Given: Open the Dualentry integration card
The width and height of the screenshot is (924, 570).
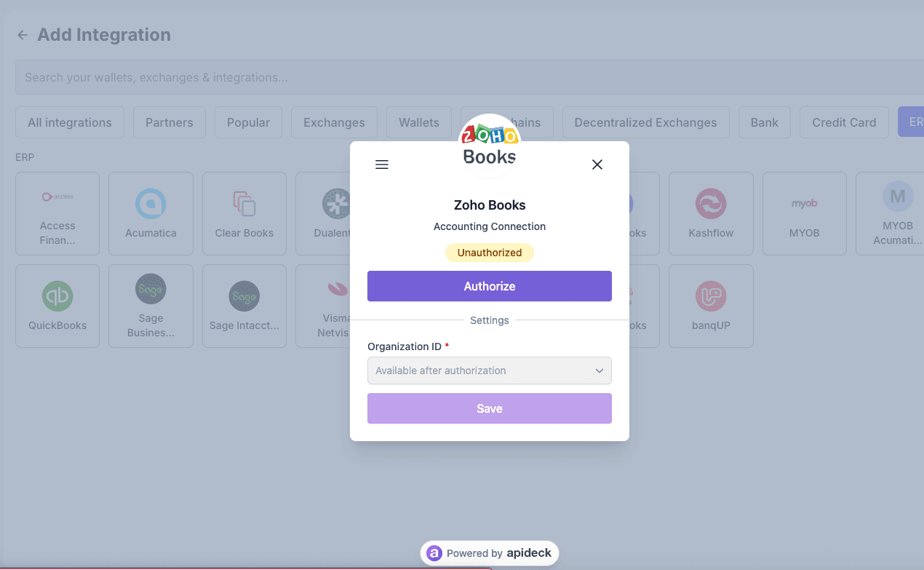Looking at the screenshot, I should coord(323,213).
